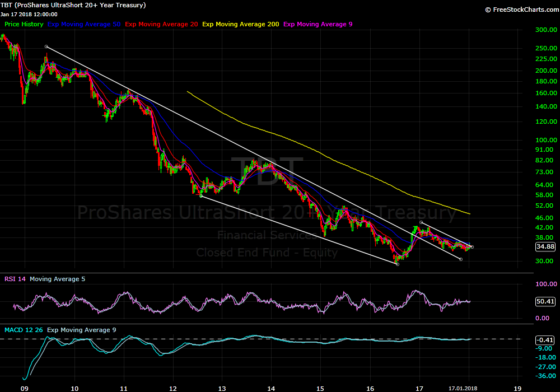Click the 'RSI 14' indicator label
The image size is (560, 392).
coord(15,279)
